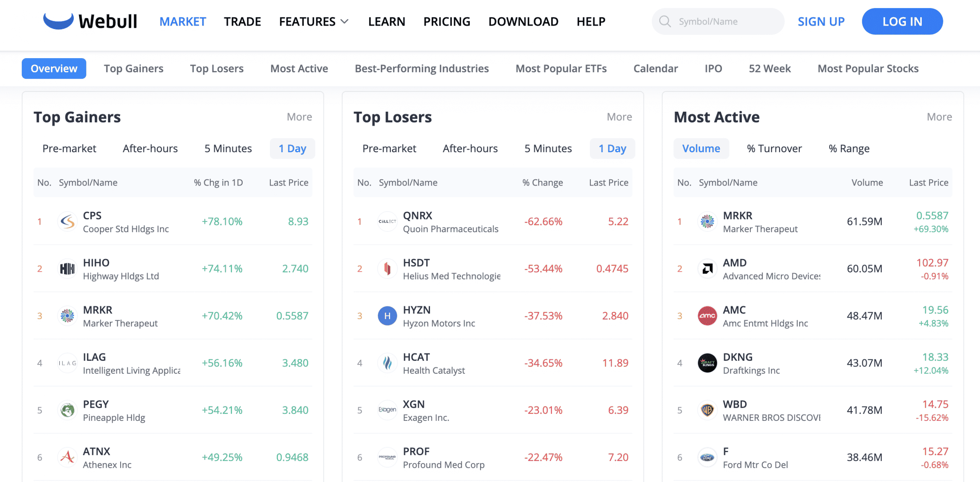This screenshot has width=980, height=482.
Task: Click the CPS Cooper Std logo icon
Action: [67, 221]
